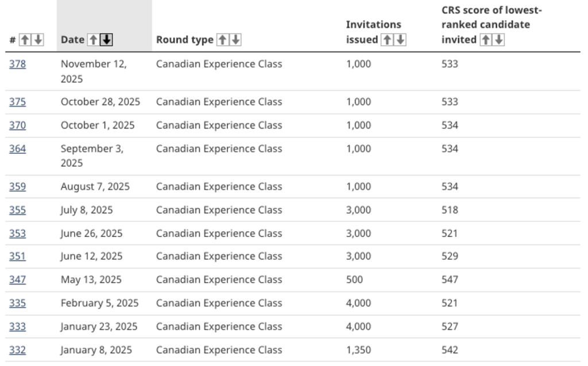Viewport: 588px width, 366px height.
Task: Sort Date column ascending arrow
Action: pyautogui.click(x=93, y=40)
